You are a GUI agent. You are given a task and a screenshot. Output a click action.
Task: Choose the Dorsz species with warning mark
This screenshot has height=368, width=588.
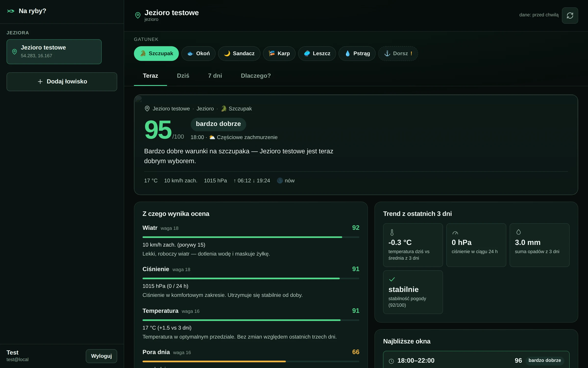point(398,53)
